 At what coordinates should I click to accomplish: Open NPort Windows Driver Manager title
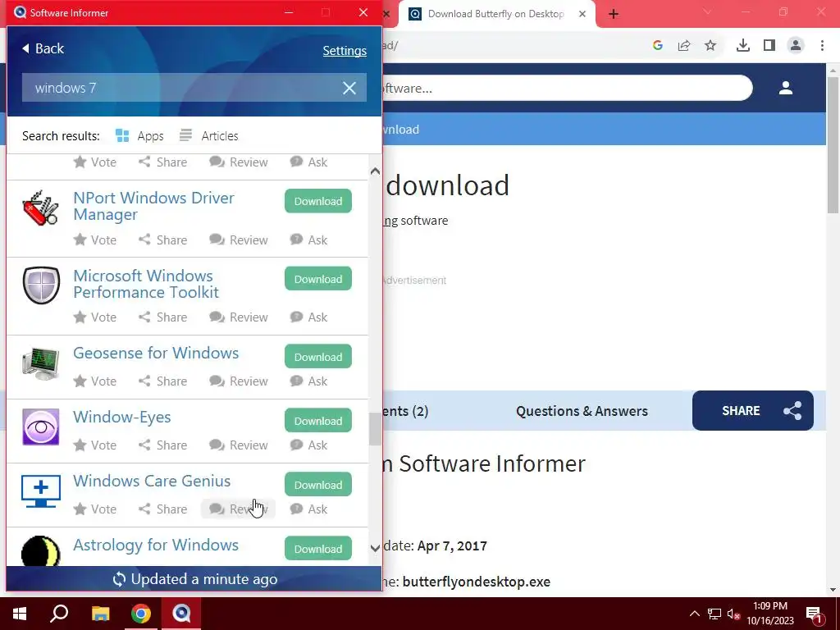153,206
